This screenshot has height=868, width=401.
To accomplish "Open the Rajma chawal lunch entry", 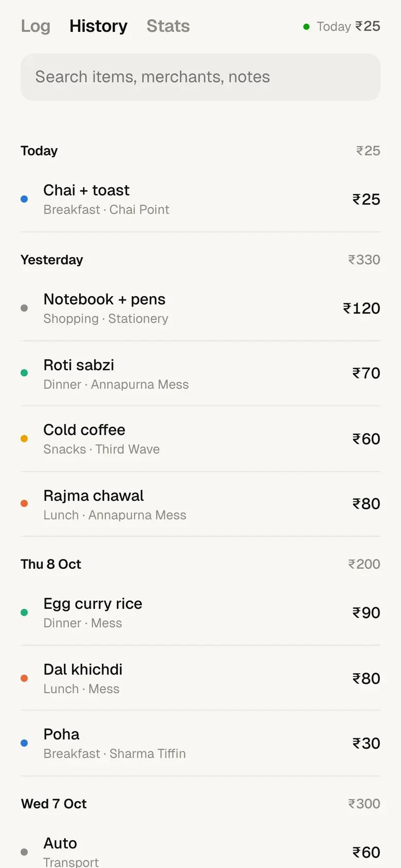I will pyautogui.click(x=200, y=504).
